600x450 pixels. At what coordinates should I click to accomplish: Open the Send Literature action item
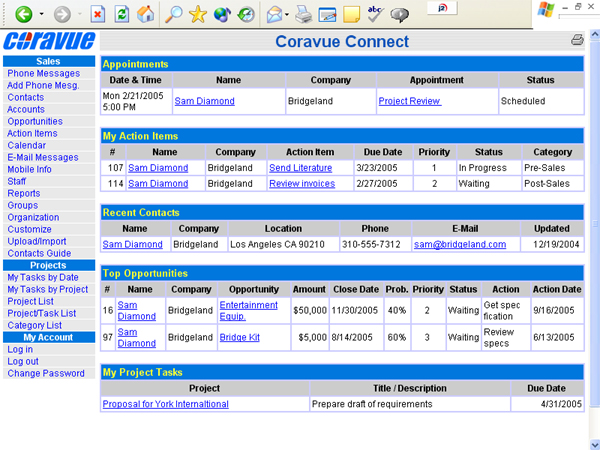[x=300, y=168]
